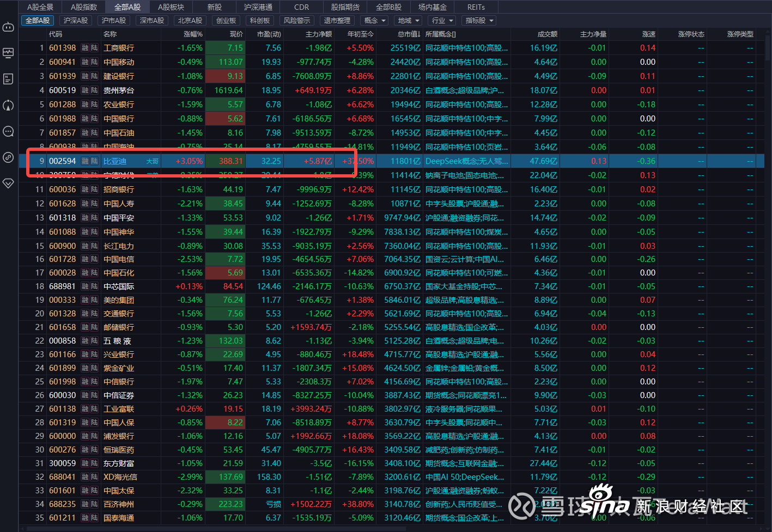Select the 比亚迪 stock name
This screenshot has width=772, height=532.
(115, 161)
